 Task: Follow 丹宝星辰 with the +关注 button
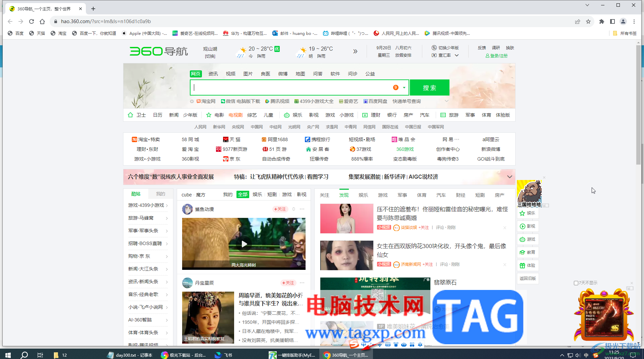pos(288,283)
